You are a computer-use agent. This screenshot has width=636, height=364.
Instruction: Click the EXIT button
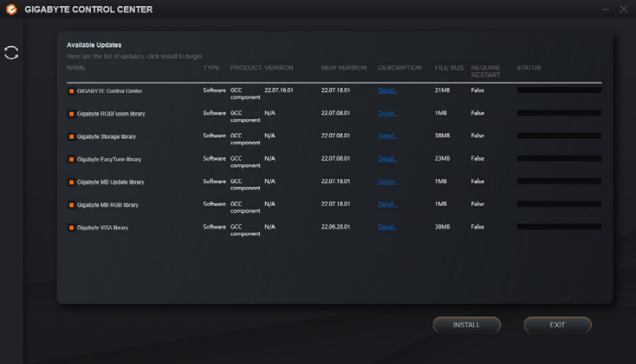coord(557,324)
